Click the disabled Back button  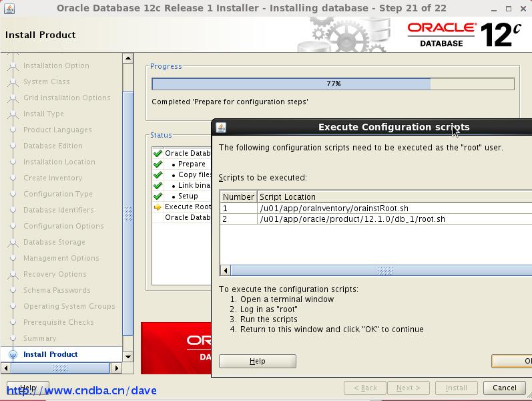365,388
